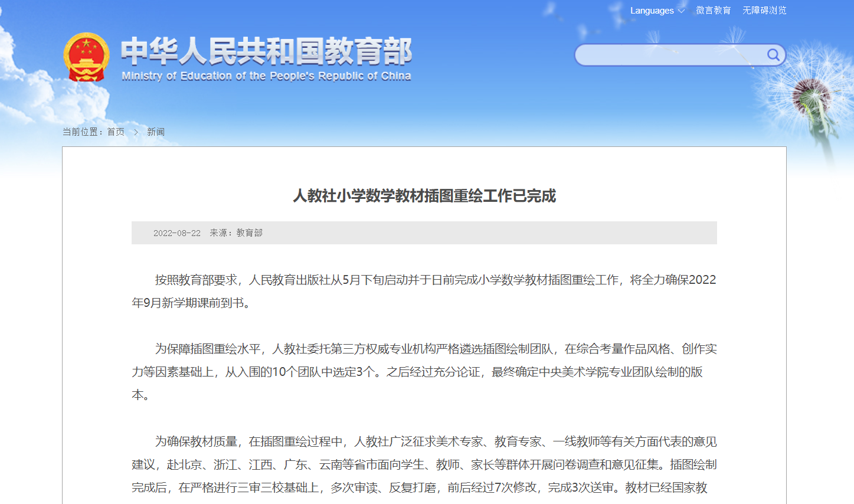Click the publish date 2022-08-22
This screenshot has height=504, width=854.
177,233
